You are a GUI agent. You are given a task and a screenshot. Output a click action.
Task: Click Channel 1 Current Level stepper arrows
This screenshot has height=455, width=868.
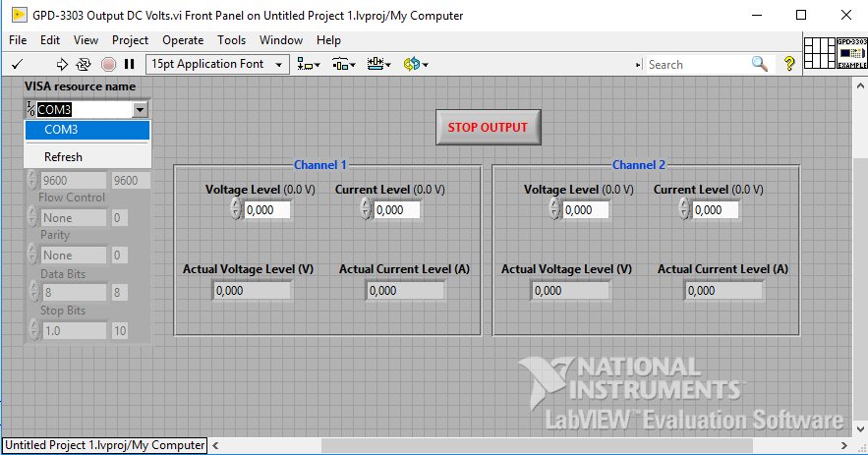tap(366, 209)
